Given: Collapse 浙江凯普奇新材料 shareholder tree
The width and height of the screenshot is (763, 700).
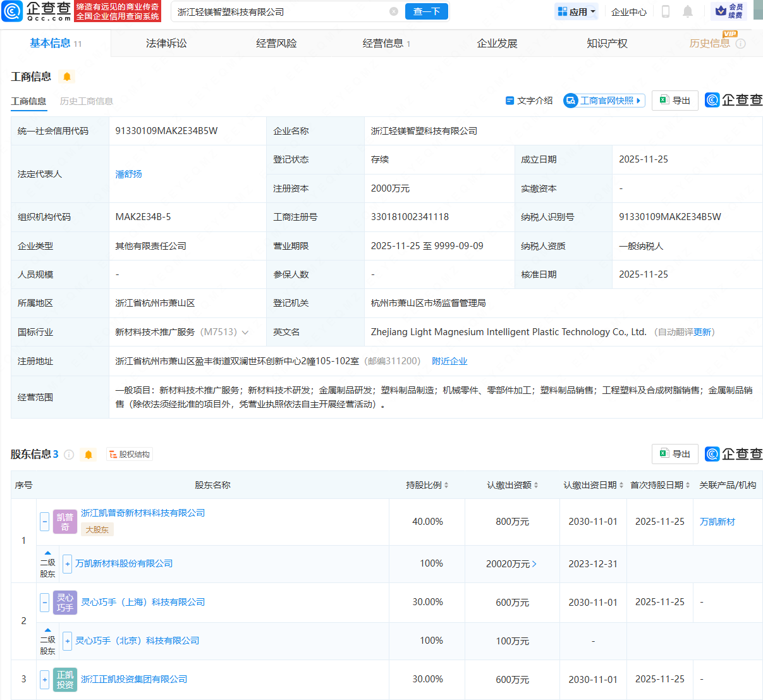Looking at the screenshot, I should tap(44, 522).
